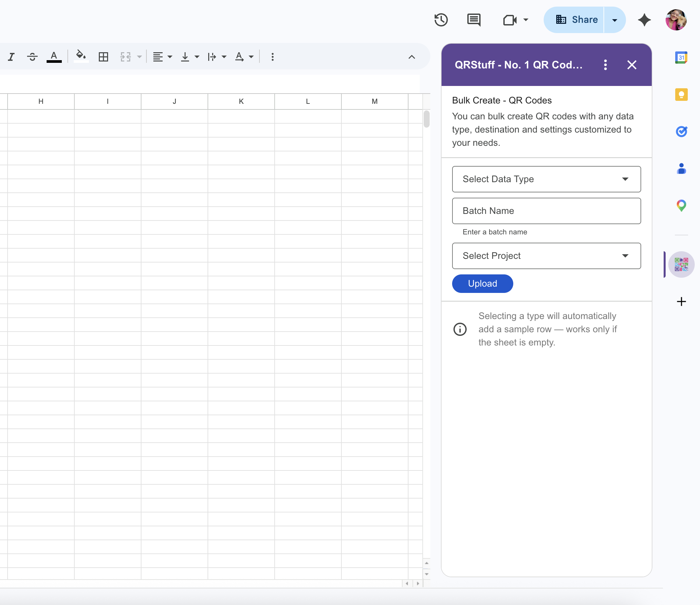Open version history

click(x=441, y=20)
